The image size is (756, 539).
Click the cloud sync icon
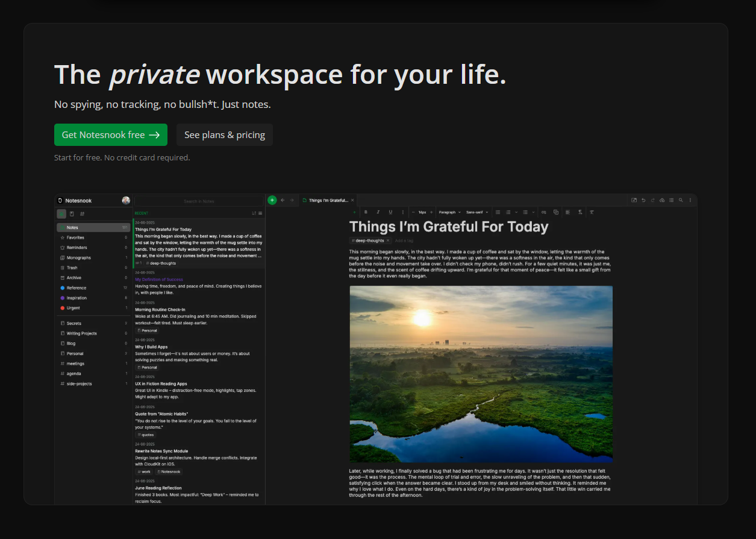(x=662, y=200)
